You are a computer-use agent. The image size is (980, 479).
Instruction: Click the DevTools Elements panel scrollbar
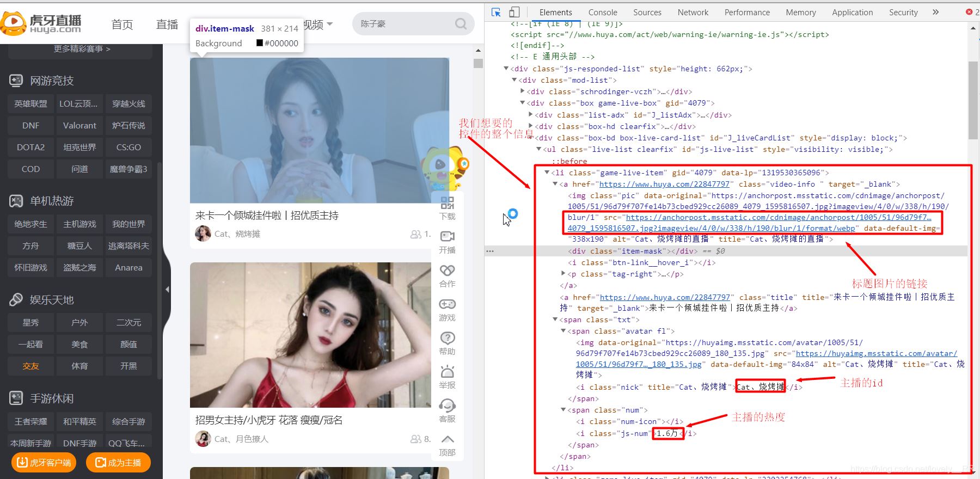click(973, 100)
